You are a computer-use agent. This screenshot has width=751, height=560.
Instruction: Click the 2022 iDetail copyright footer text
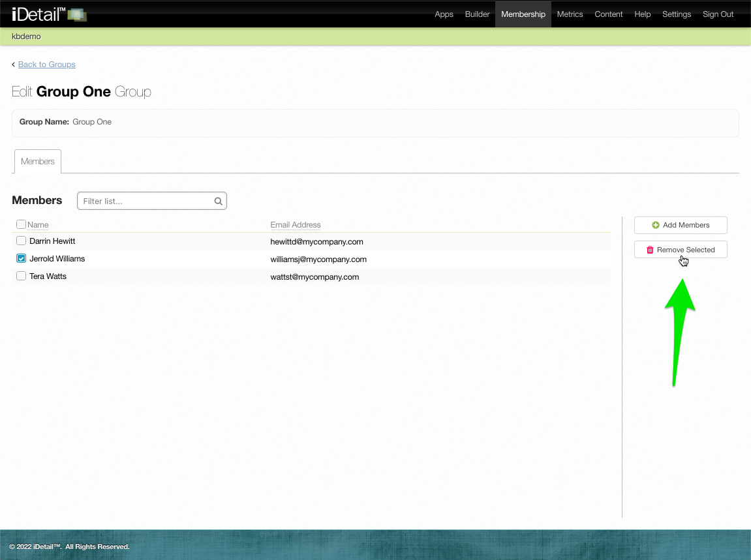point(69,546)
